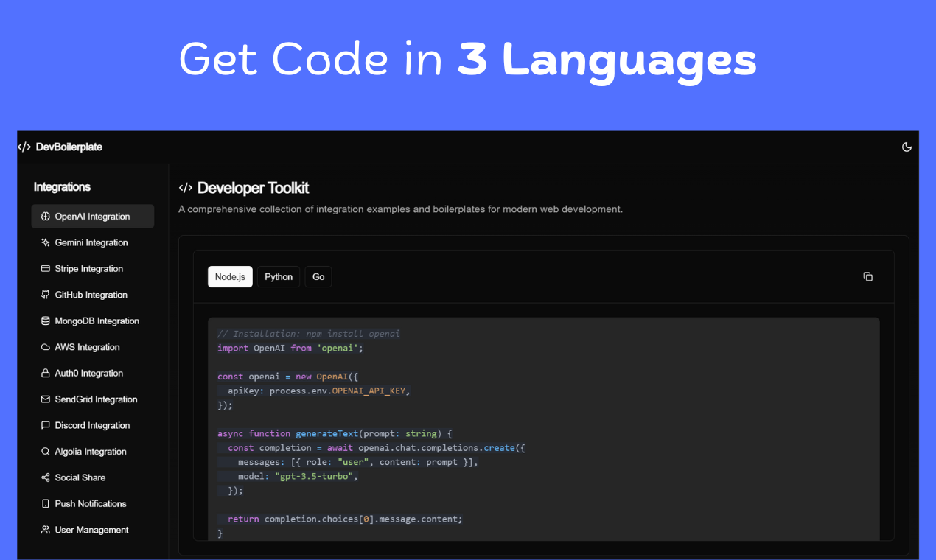This screenshot has height=560, width=936.
Task: Click the Social Share icon
Action: point(46,477)
